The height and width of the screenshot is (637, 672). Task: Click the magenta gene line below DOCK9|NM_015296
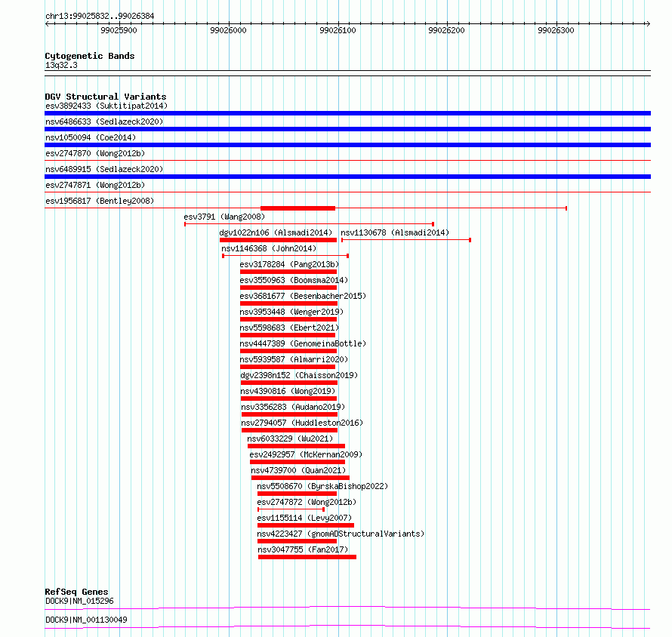point(347,608)
